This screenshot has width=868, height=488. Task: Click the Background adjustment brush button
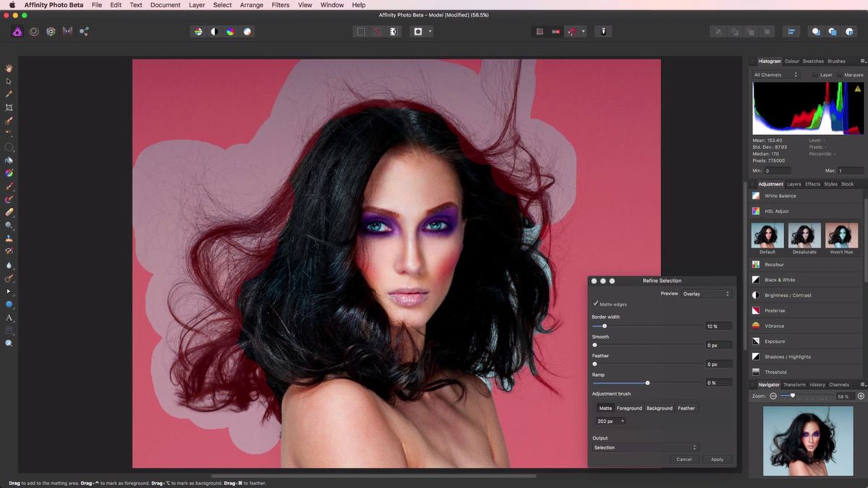(659, 408)
